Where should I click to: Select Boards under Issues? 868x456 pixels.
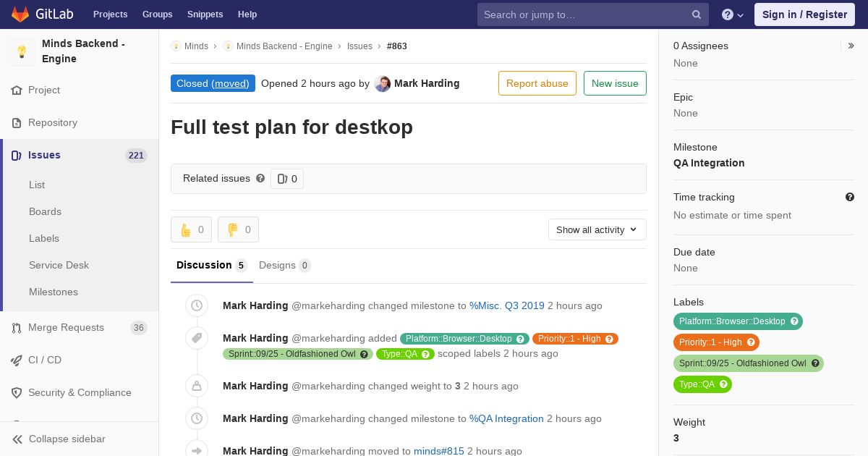click(x=45, y=211)
